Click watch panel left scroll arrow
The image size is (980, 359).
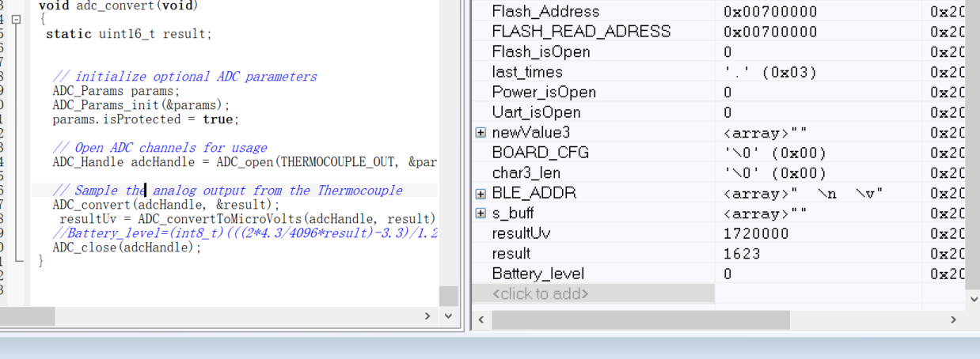pos(481,319)
